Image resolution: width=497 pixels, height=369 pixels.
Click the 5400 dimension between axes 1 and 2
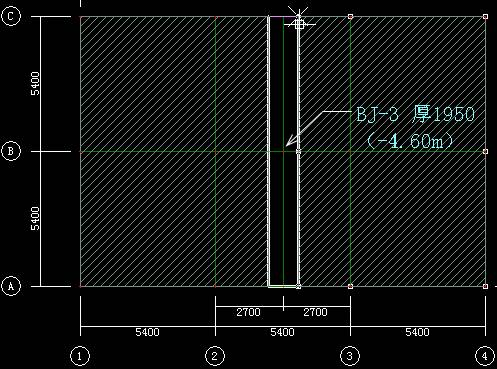147,332
